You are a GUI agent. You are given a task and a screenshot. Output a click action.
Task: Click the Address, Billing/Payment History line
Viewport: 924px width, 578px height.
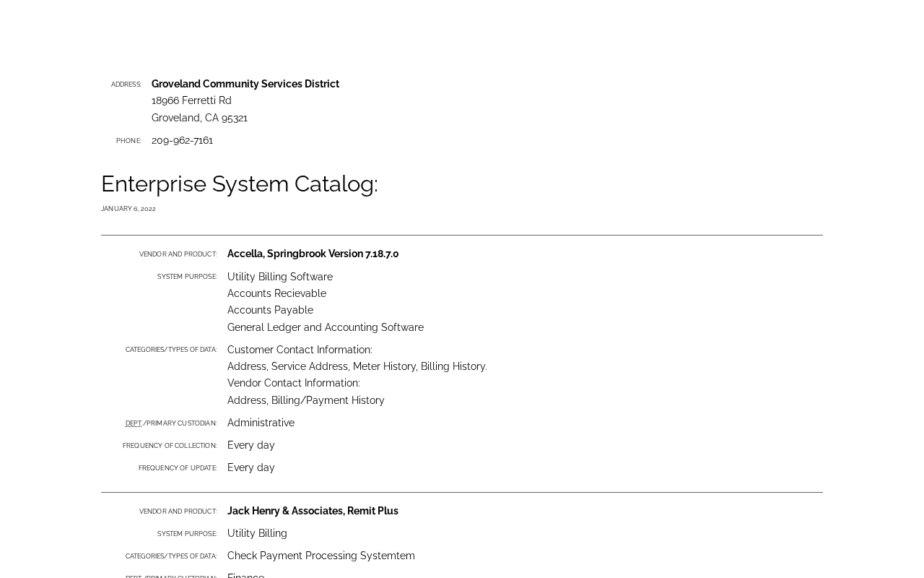(x=306, y=400)
